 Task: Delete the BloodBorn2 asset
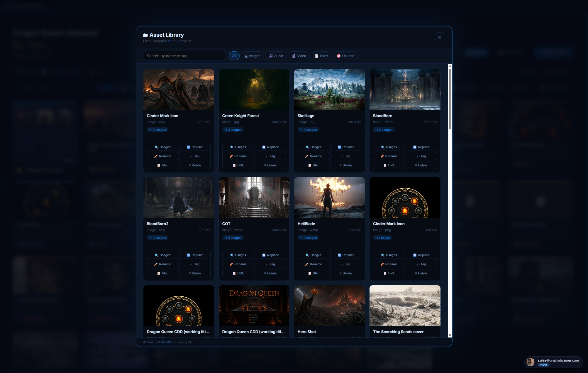(195, 273)
